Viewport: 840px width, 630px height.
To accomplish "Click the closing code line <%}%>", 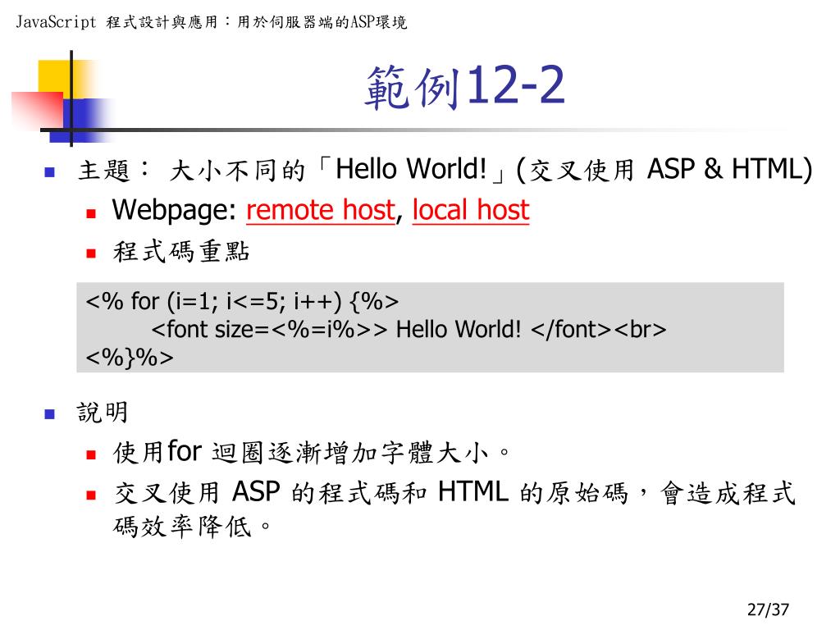I will [130, 357].
